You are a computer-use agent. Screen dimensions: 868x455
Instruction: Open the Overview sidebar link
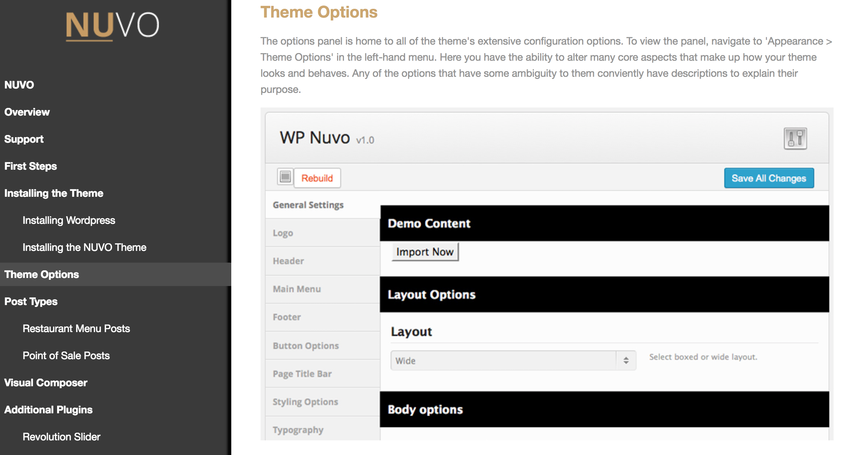point(27,112)
